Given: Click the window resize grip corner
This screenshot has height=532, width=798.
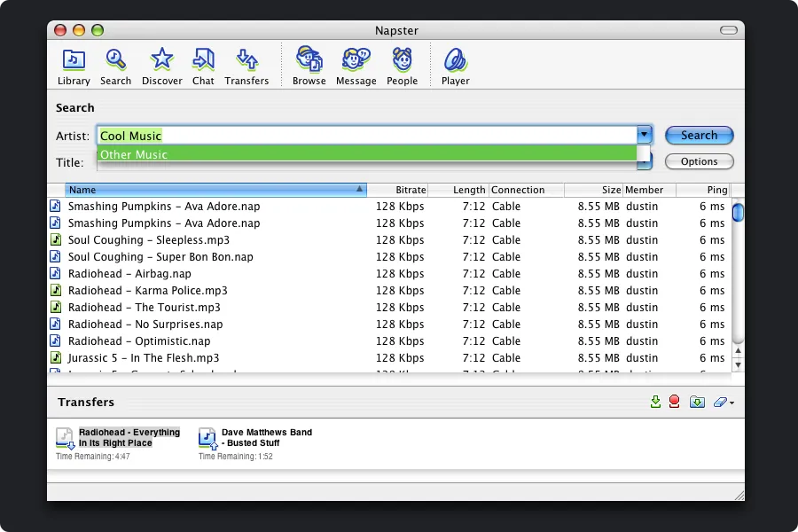Looking at the screenshot, I should (x=739, y=496).
